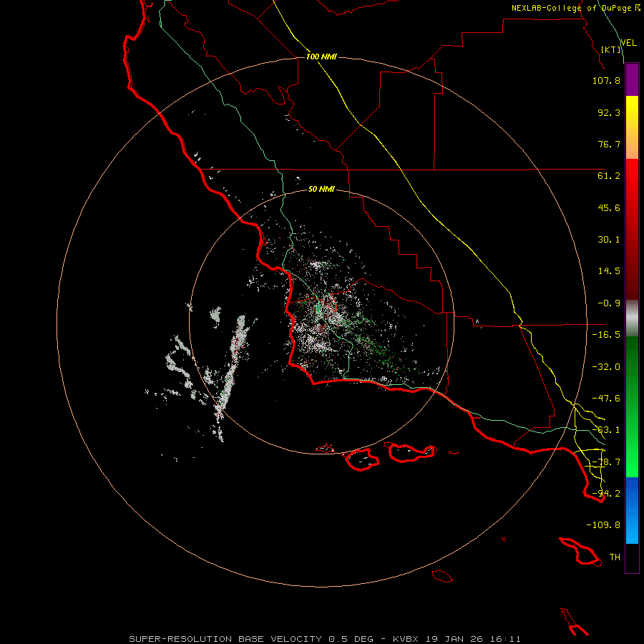Click the -109.8 legend value

pos(603,525)
